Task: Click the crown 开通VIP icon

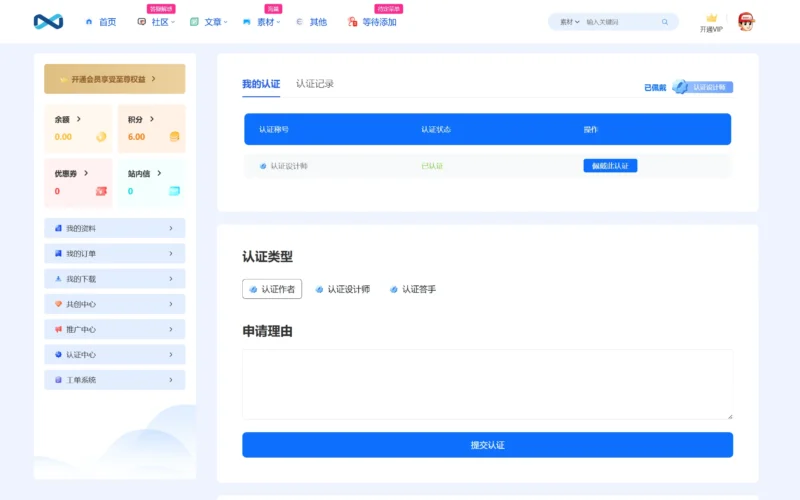Action: pyautogui.click(x=711, y=19)
